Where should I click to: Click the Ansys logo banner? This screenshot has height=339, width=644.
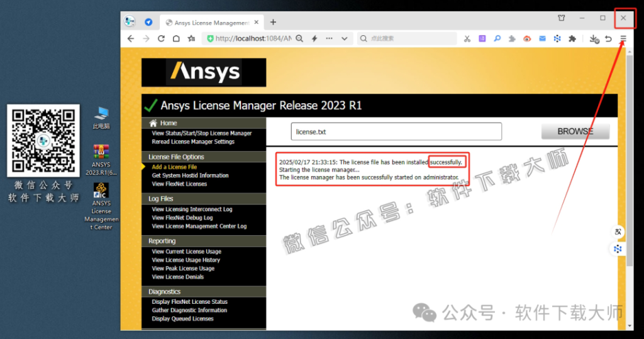click(204, 72)
